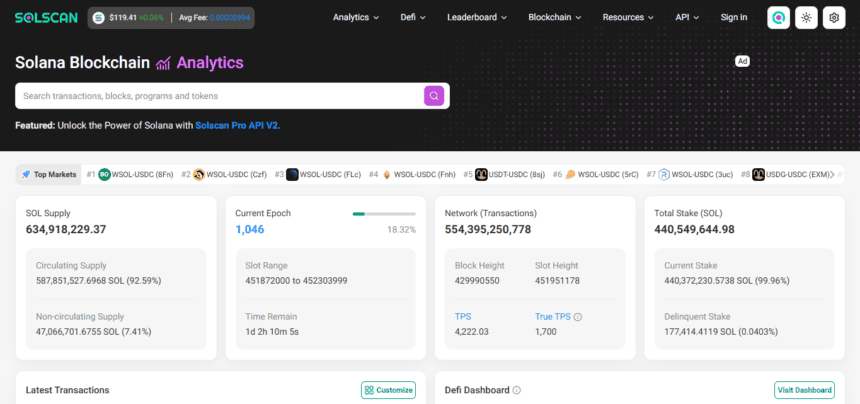Click the TPS link
860x404 pixels.
click(x=463, y=317)
